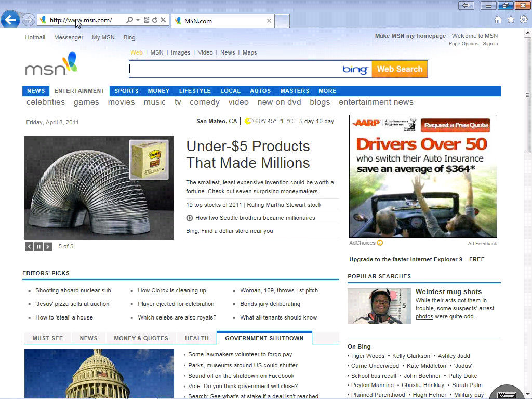The image size is (532, 399).
Task: Click Make MSN my homepage
Action: [x=410, y=36]
